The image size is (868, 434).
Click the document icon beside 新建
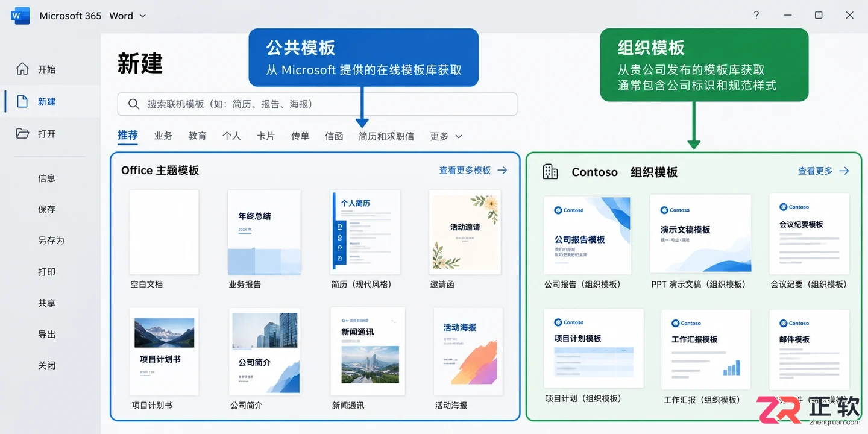(x=22, y=101)
